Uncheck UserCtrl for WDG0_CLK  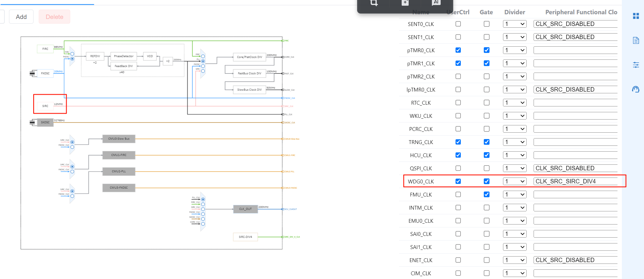(458, 181)
